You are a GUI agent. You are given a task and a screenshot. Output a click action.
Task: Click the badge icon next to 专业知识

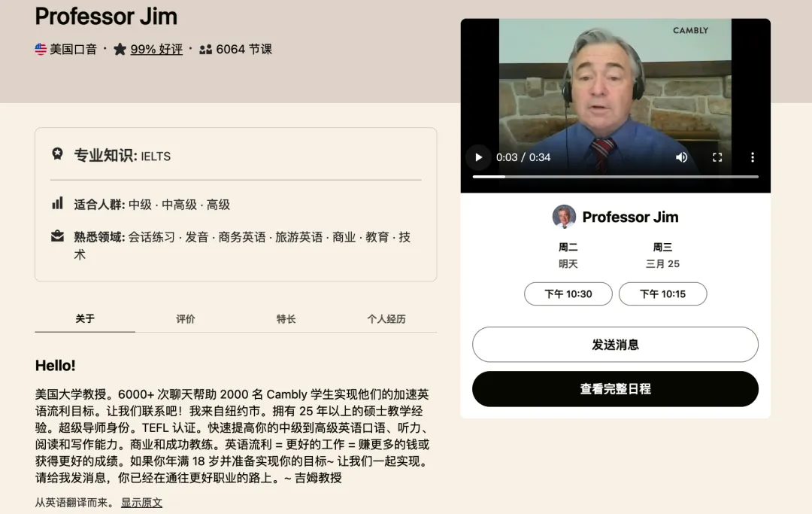[57, 154]
